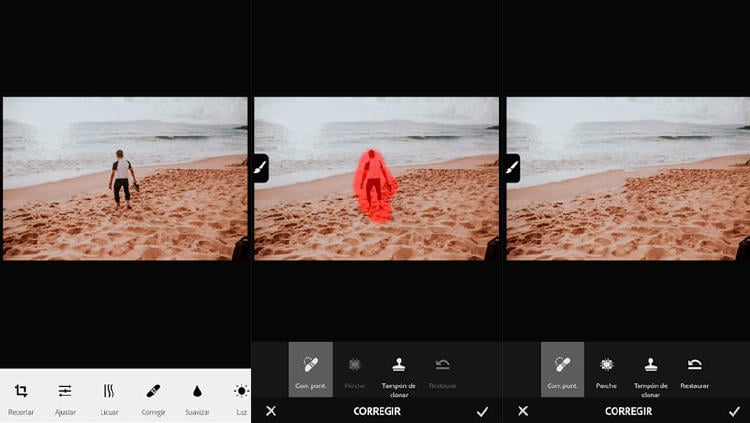Select Tampón de clonar in the right screen

point(650,368)
